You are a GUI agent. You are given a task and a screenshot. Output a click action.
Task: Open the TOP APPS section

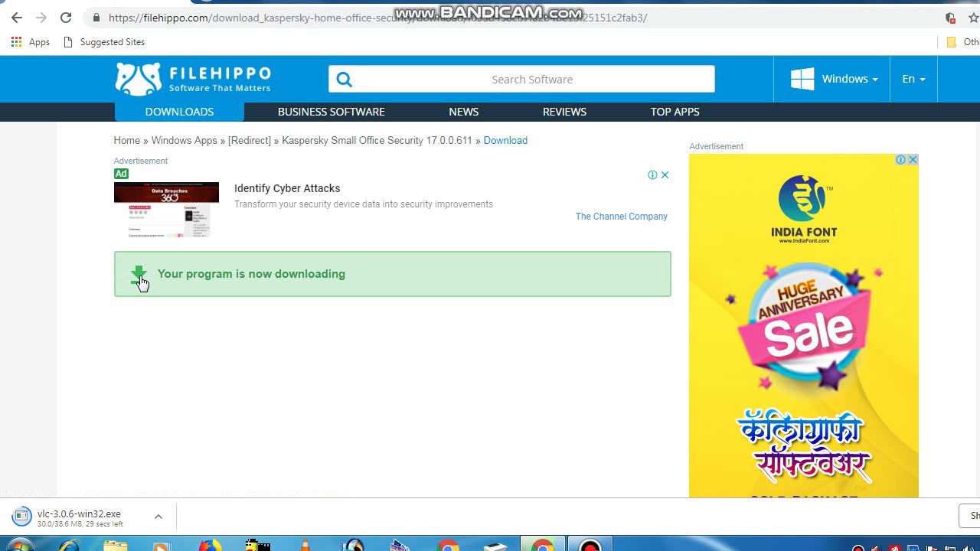(675, 112)
